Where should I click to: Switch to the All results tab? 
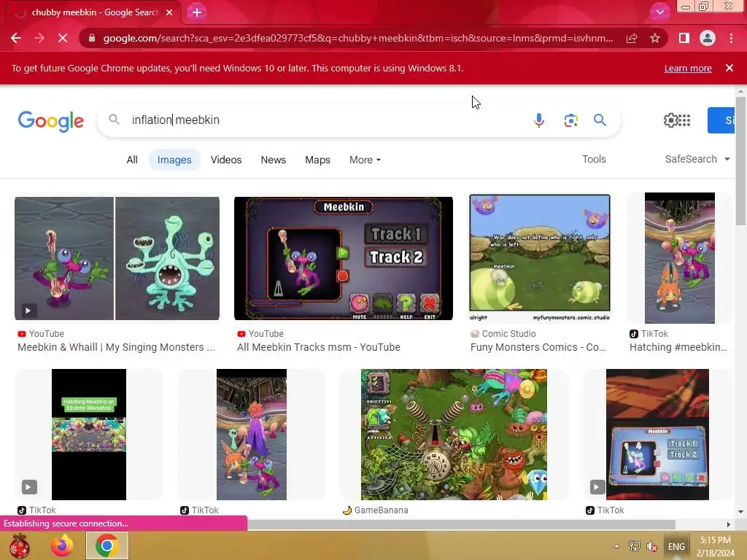click(132, 160)
